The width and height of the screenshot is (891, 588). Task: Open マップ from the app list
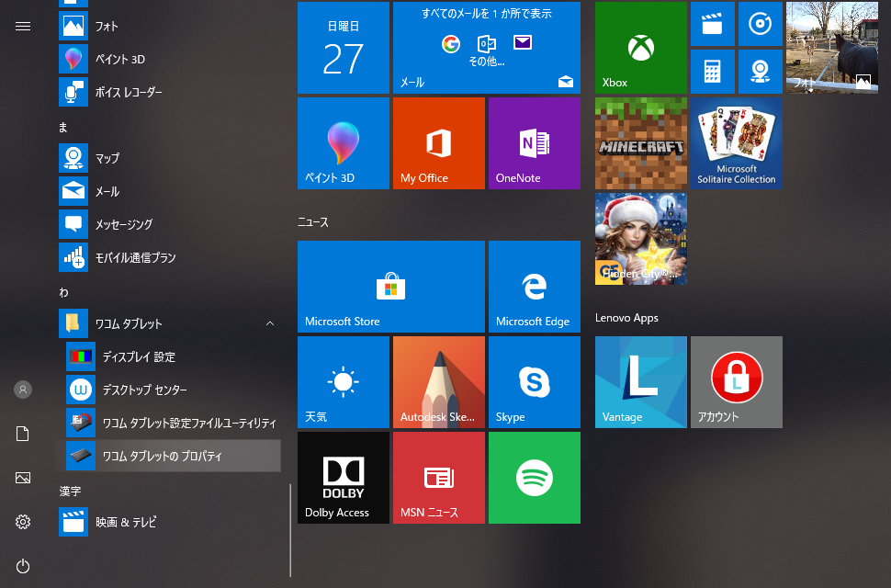[x=169, y=158]
